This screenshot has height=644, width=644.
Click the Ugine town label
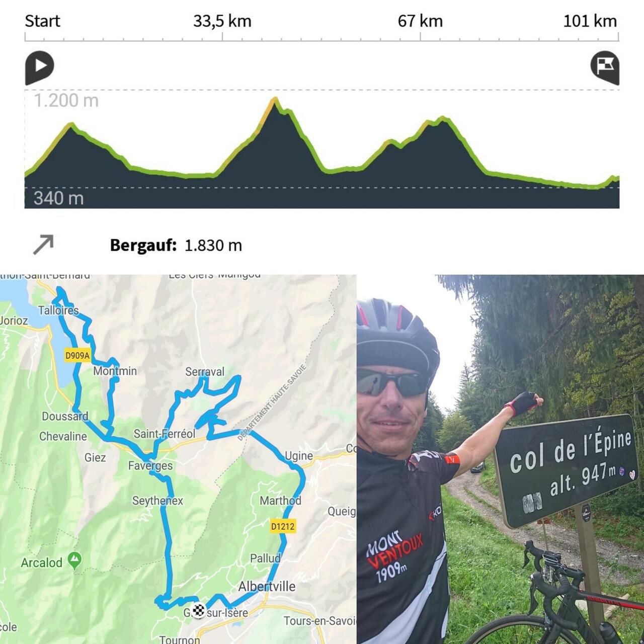(x=299, y=456)
